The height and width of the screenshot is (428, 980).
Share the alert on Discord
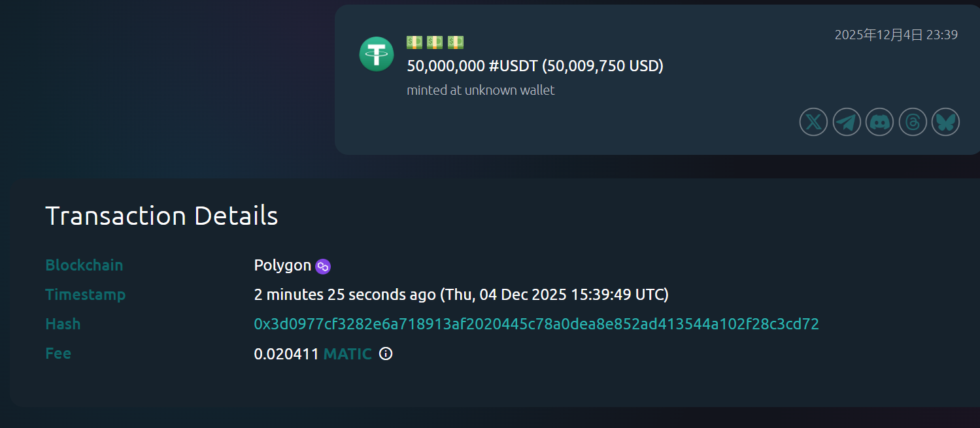(x=879, y=122)
